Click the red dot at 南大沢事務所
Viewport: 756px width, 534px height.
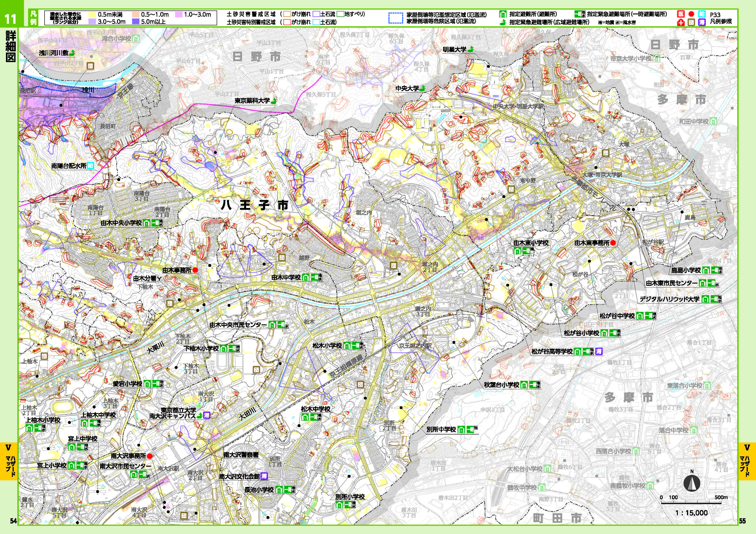149,456
